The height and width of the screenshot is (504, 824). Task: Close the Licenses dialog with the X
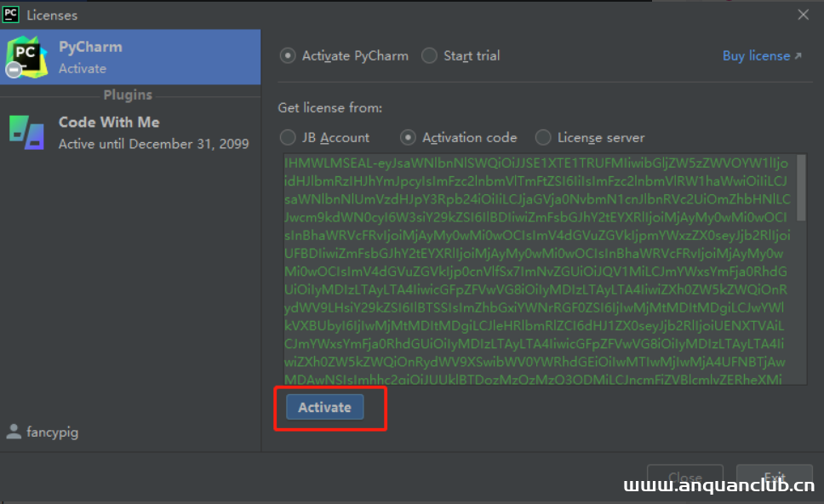(x=803, y=14)
